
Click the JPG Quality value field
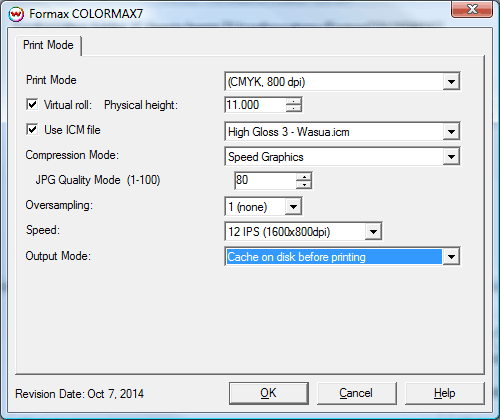tap(265, 180)
